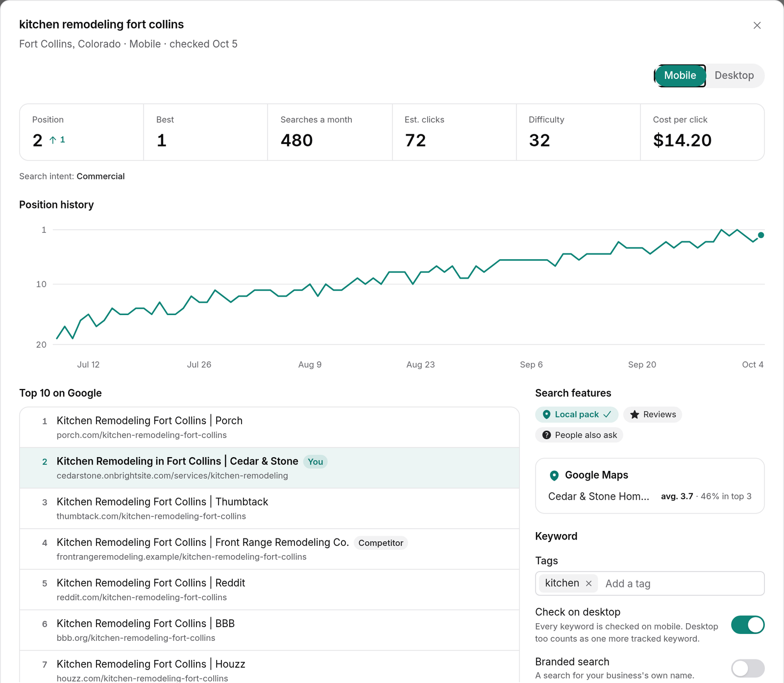Click the Searches a month value 480
The width and height of the screenshot is (784, 683).
pyautogui.click(x=296, y=141)
